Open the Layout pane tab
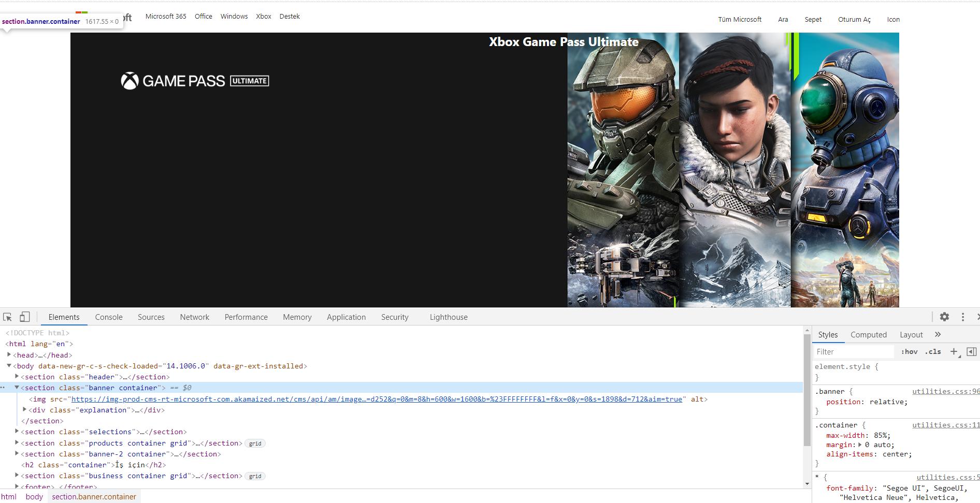 tap(911, 335)
